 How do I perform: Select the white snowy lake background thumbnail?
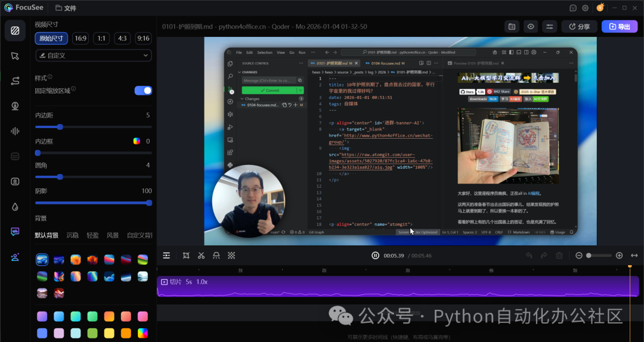click(143, 276)
